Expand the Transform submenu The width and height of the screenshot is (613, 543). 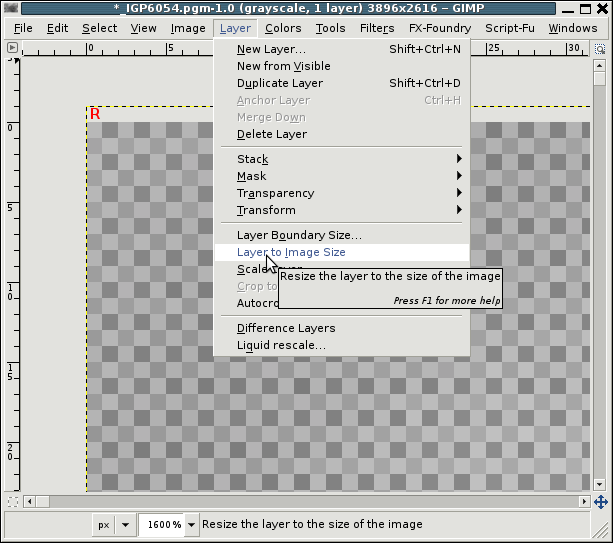[342, 210]
